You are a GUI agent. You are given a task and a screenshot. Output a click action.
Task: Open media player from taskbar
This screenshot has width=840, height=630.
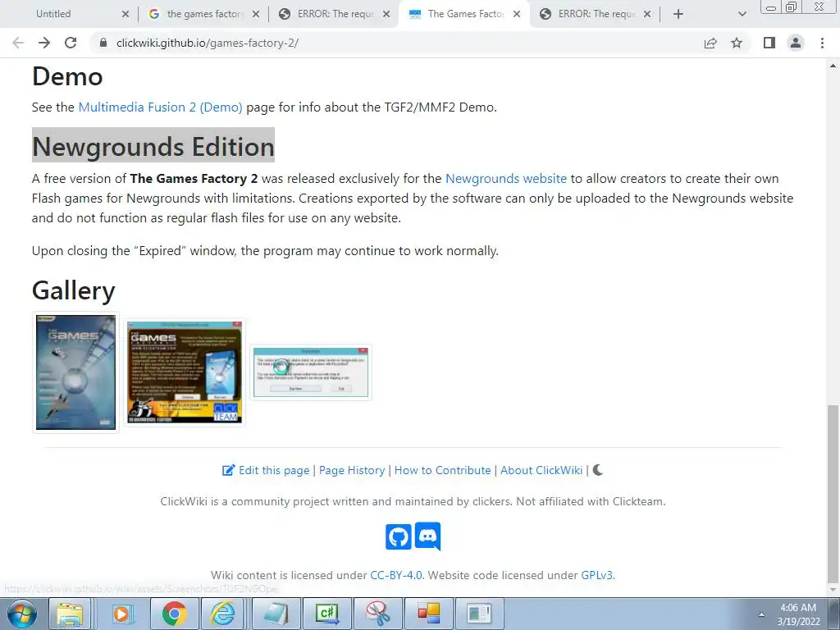123,614
